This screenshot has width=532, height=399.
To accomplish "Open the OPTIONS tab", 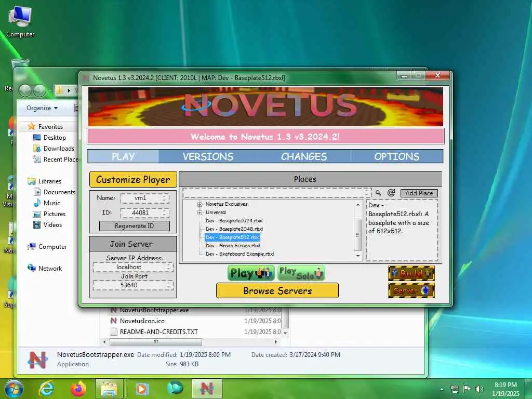I will tap(396, 156).
